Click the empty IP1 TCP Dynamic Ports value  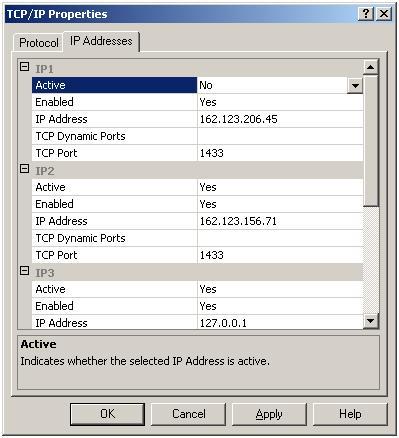coord(280,136)
